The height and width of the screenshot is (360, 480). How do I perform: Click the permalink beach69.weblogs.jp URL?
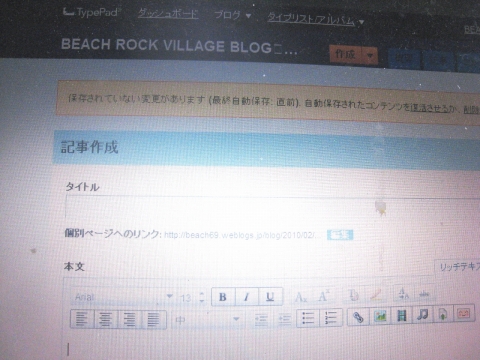[243, 235]
